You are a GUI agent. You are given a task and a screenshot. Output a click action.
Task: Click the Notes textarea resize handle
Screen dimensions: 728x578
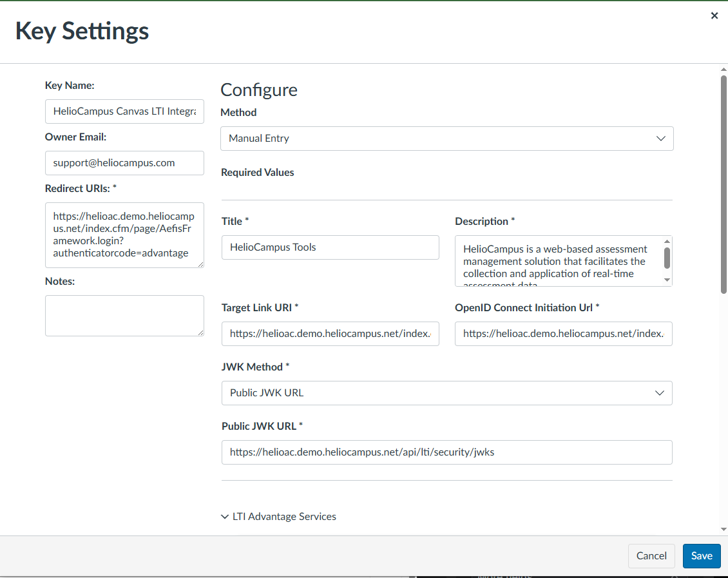(x=200, y=332)
